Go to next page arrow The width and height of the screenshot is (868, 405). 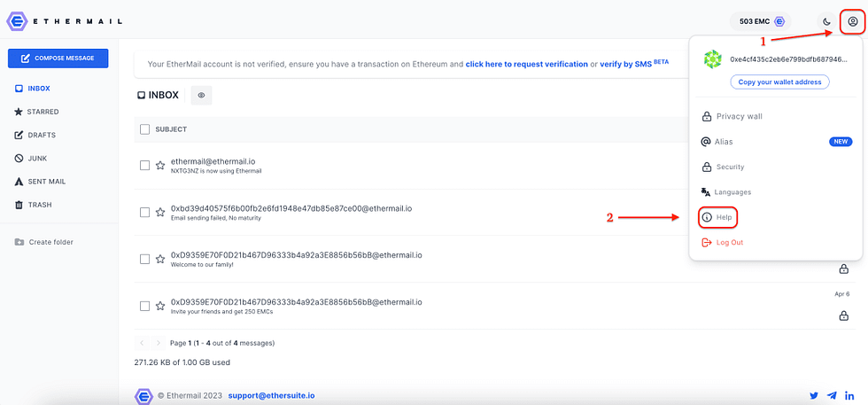pos(158,343)
